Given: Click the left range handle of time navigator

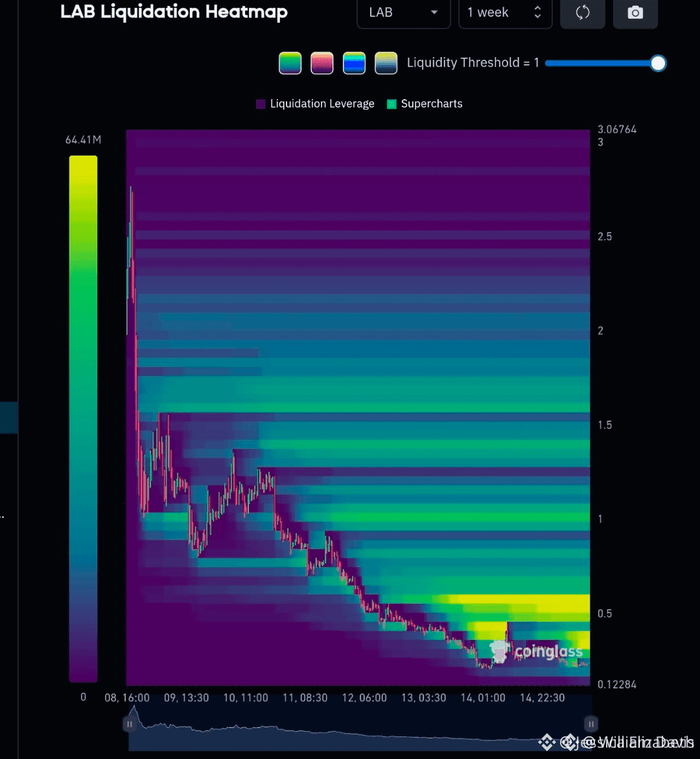Looking at the screenshot, I should click(x=129, y=724).
